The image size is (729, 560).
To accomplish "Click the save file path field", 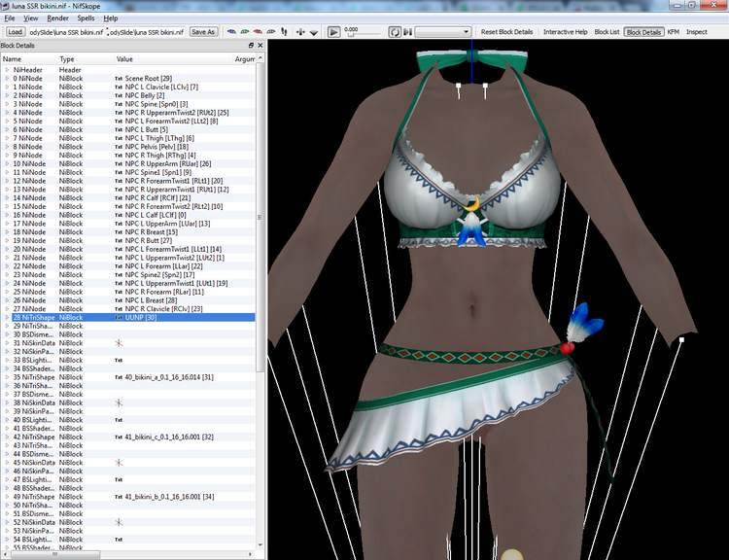I will coord(147,32).
